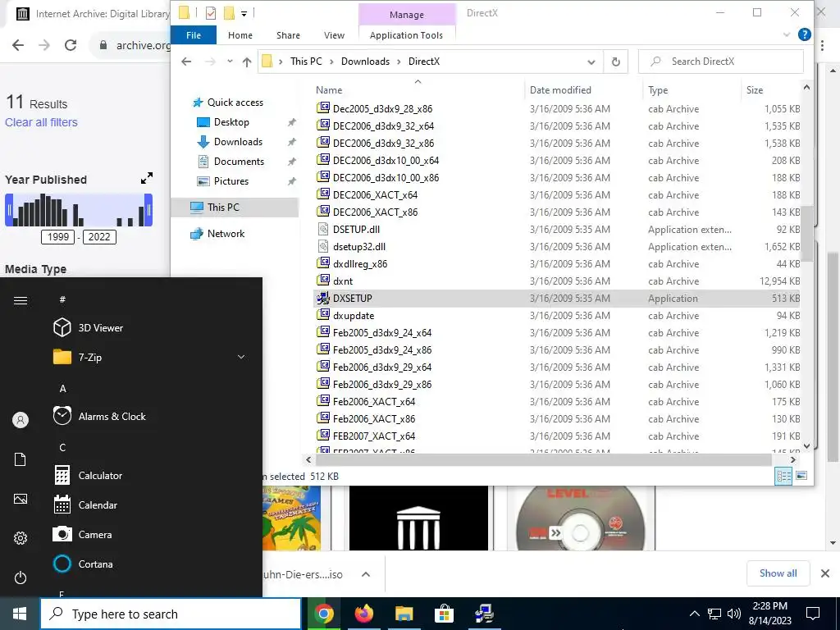Click the Type here to search box
840x630 pixels.
[x=171, y=614]
